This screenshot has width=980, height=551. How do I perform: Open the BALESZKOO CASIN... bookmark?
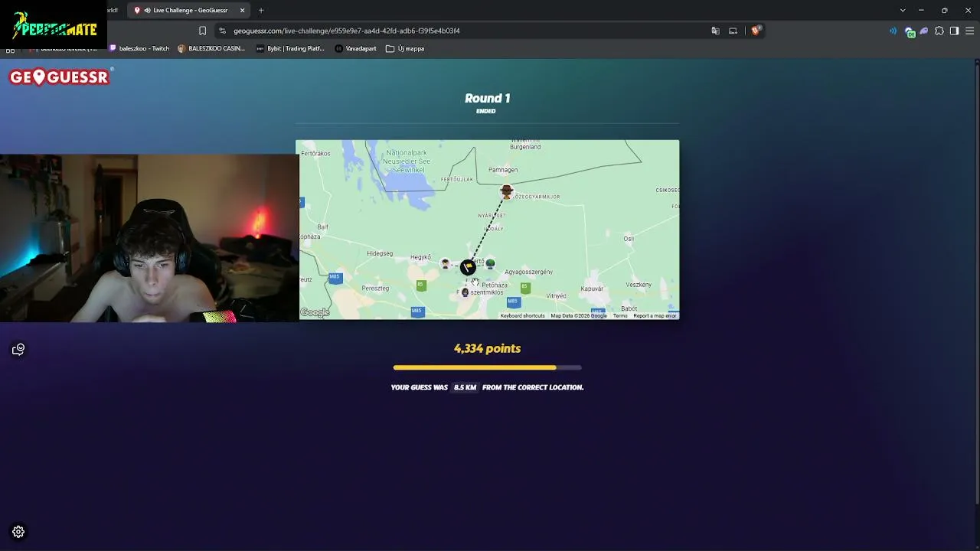pos(211,48)
